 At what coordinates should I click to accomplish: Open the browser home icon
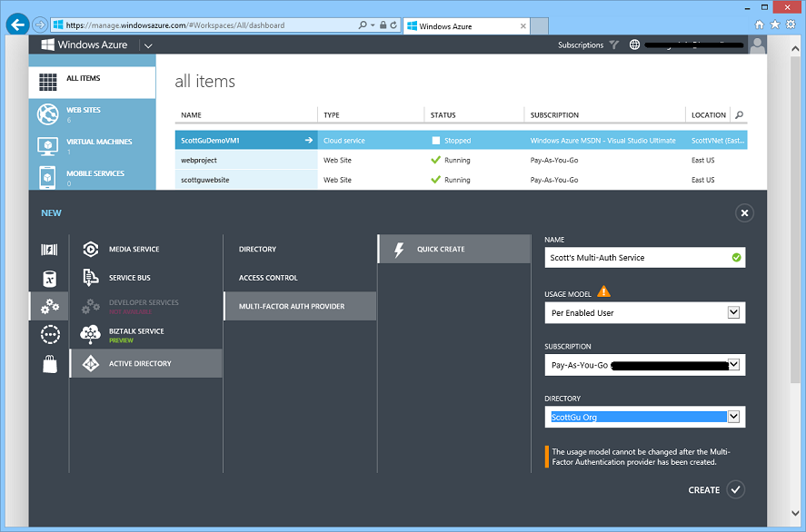(x=760, y=25)
